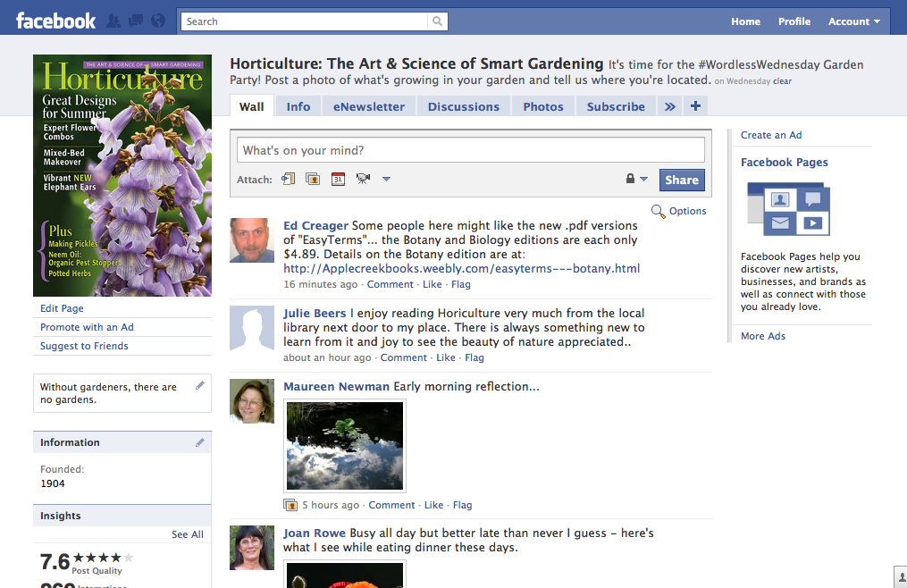The height and width of the screenshot is (588, 907).
Task: Show more tabs with double chevron
Action: pos(670,106)
